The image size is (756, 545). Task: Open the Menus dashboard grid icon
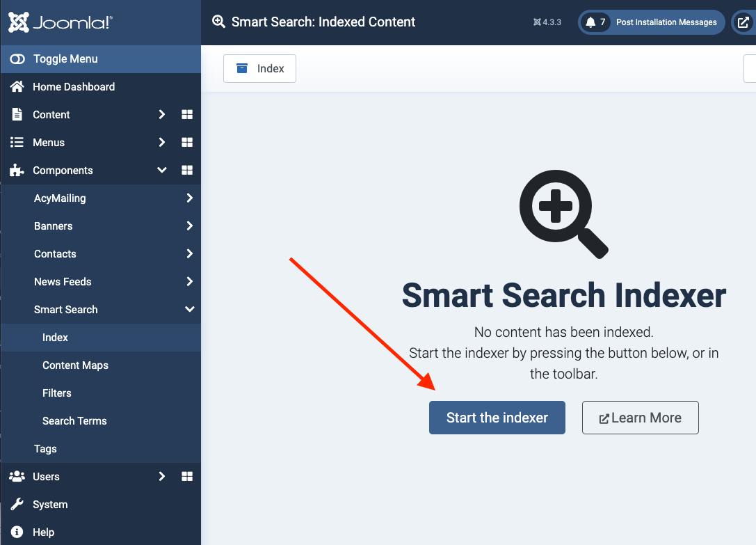point(186,143)
